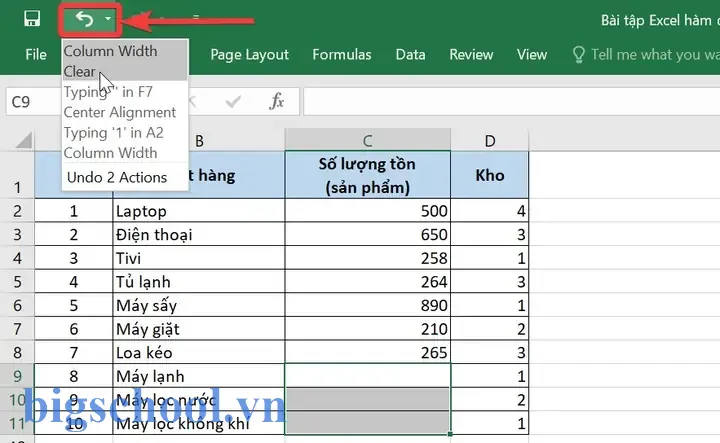Click the lightbulb Tell me icon
Viewport: 720px width, 443px height.
click(579, 55)
